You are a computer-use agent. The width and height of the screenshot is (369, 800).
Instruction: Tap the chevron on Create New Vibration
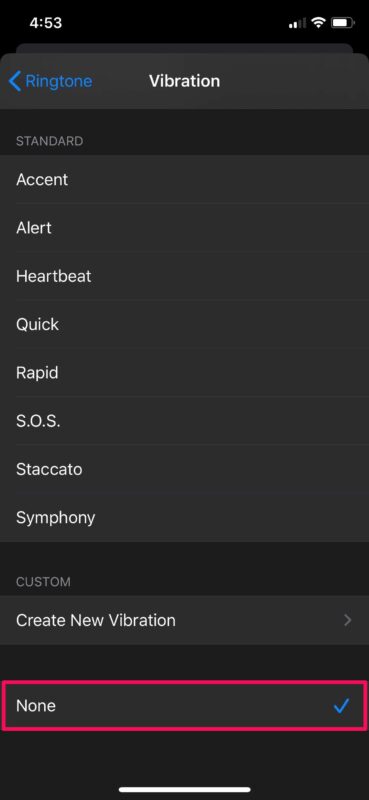point(348,620)
